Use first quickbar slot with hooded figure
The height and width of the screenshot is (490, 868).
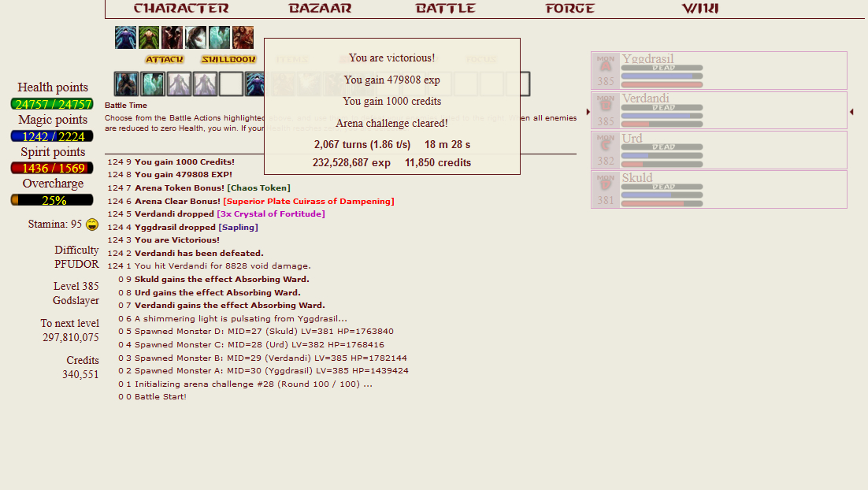[126, 84]
